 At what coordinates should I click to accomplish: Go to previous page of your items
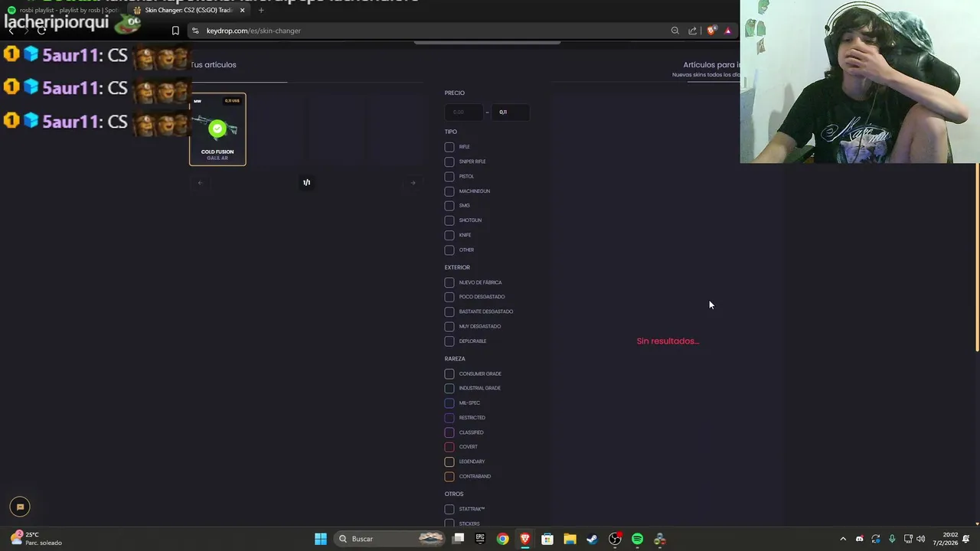(x=201, y=182)
